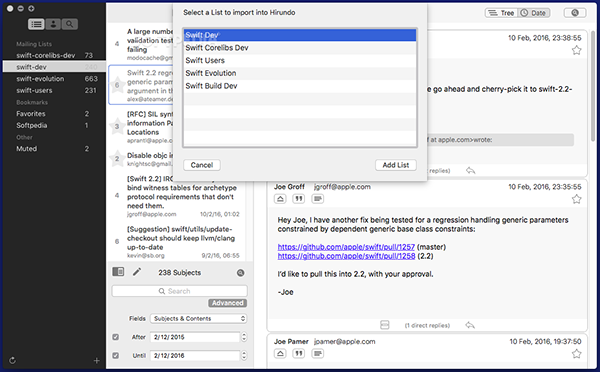Select Swift Corelibs Dev in import list
The image size is (600, 372).
300,48
